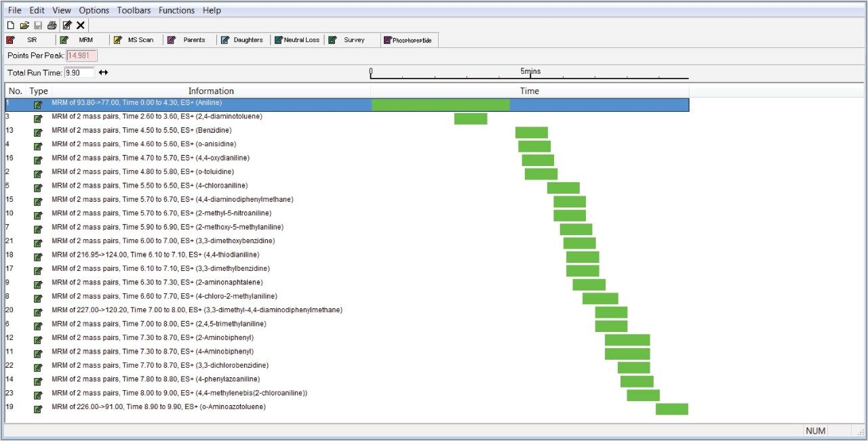Image resolution: width=868 pixels, height=441 pixels.
Task: Open the Help menu
Action: [x=212, y=10]
